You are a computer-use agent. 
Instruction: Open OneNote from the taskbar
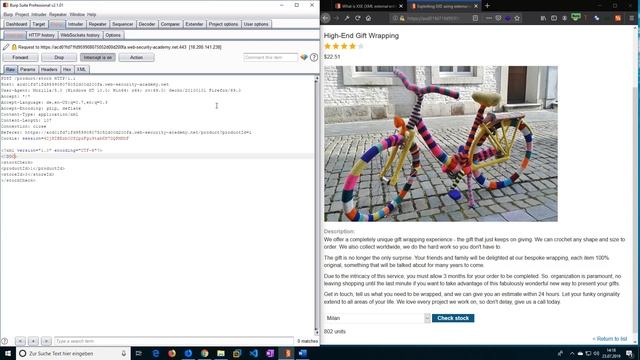click(270, 353)
